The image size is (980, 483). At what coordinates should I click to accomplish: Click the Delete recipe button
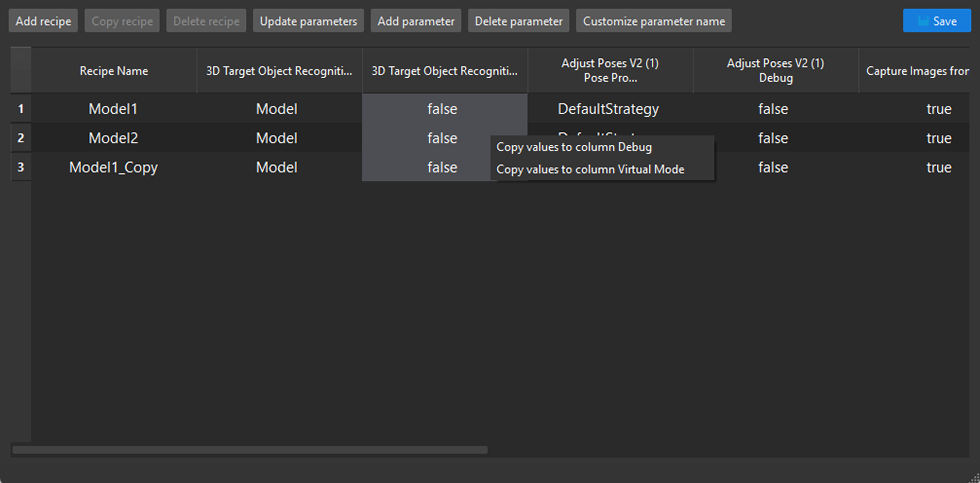(x=206, y=20)
